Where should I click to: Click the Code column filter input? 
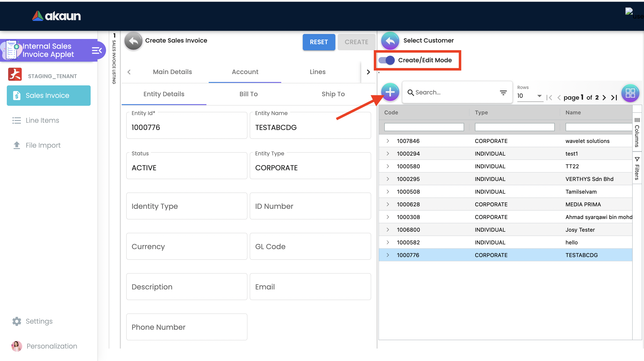[424, 127]
